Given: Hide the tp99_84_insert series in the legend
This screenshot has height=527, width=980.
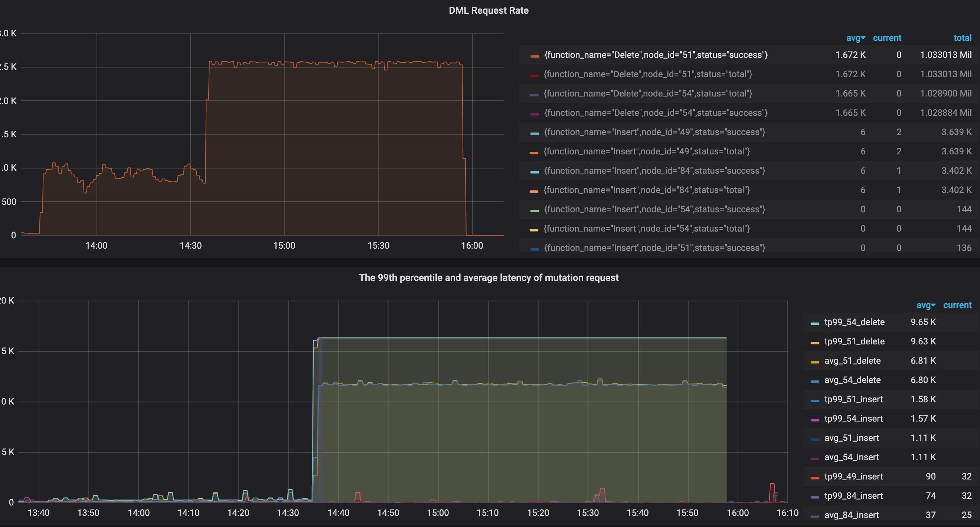Looking at the screenshot, I should (853, 496).
